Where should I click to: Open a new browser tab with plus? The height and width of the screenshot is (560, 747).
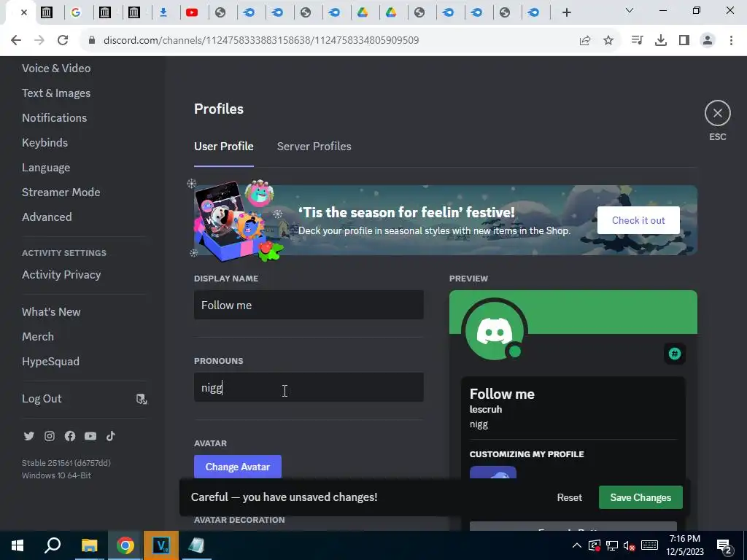tap(566, 12)
